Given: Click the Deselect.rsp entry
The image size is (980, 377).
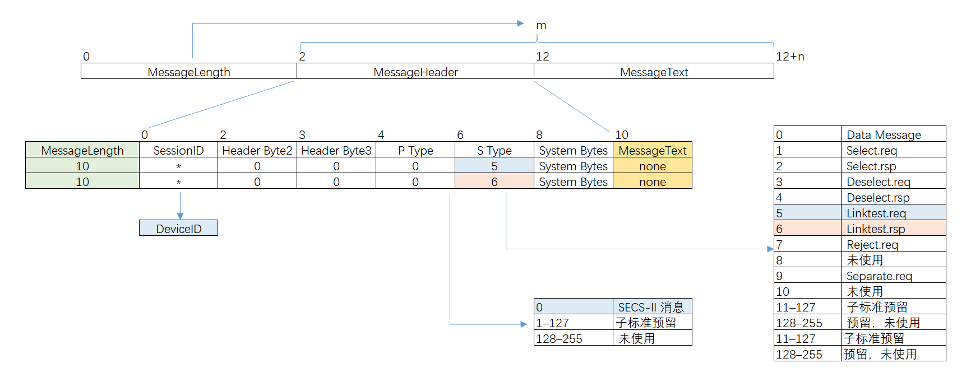Looking at the screenshot, I should coord(878,197).
